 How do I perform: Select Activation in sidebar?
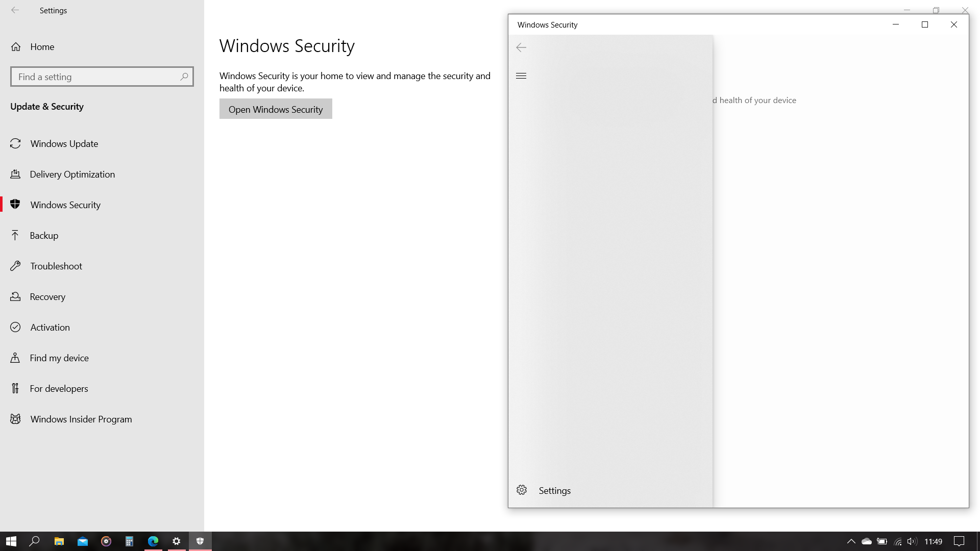coord(102,328)
